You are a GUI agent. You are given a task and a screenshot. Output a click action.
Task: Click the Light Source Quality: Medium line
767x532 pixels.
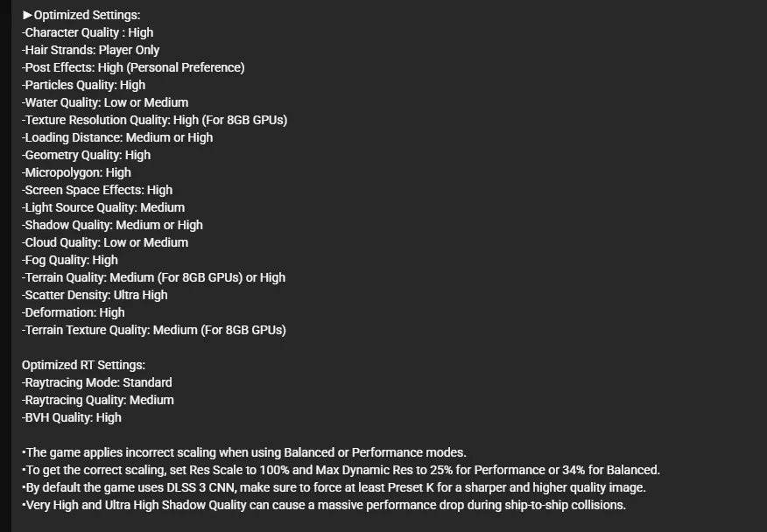[x=103, y=208]
